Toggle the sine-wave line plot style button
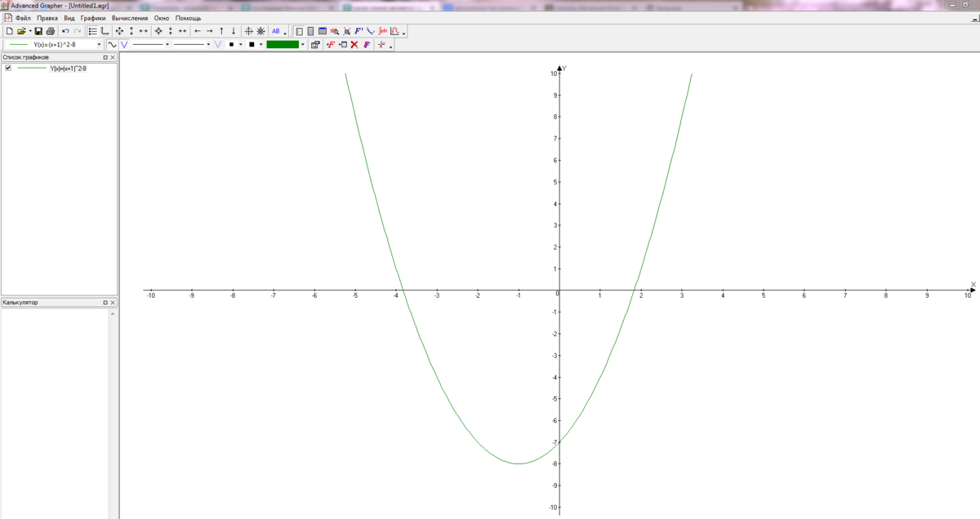This screenshot has height=519, width=980. (112, 45)
